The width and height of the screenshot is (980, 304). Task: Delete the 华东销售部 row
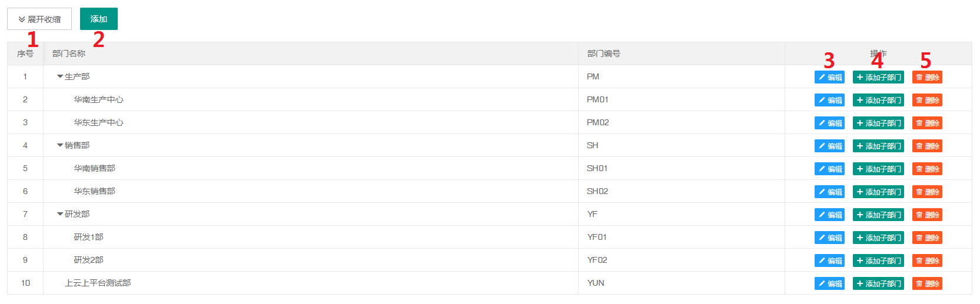click(x=927, y=192)
